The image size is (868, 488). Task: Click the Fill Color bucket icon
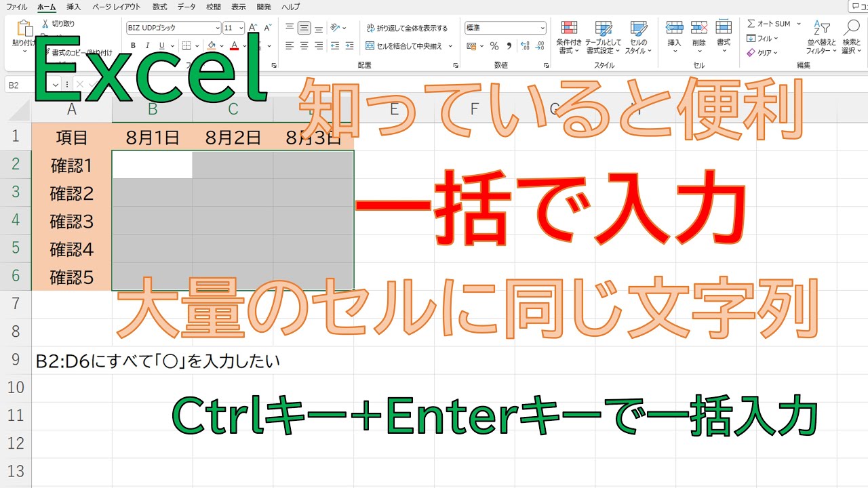coord(212,45)
